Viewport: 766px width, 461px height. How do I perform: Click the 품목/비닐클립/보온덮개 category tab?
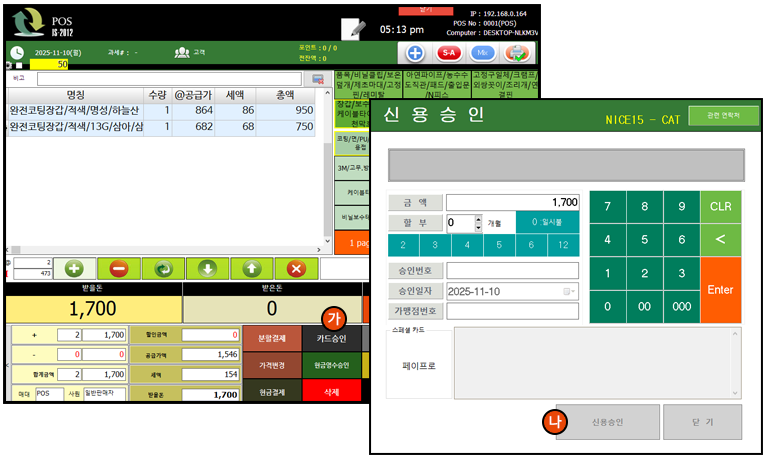(368, 84)
